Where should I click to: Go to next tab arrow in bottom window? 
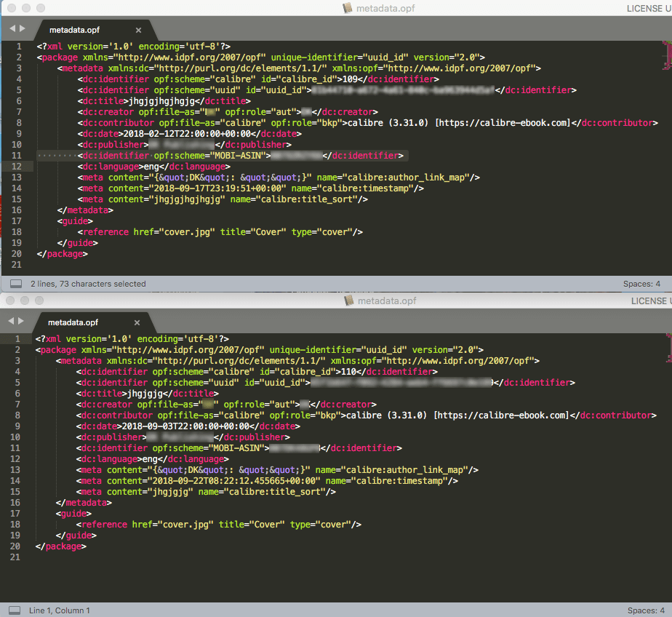click(x=21, y=321)
